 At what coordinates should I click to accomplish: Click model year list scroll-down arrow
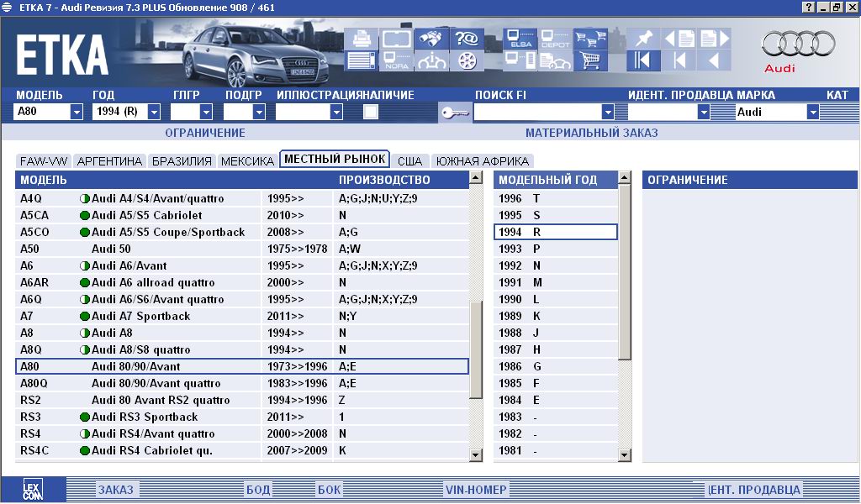click(x=625, y=454)
